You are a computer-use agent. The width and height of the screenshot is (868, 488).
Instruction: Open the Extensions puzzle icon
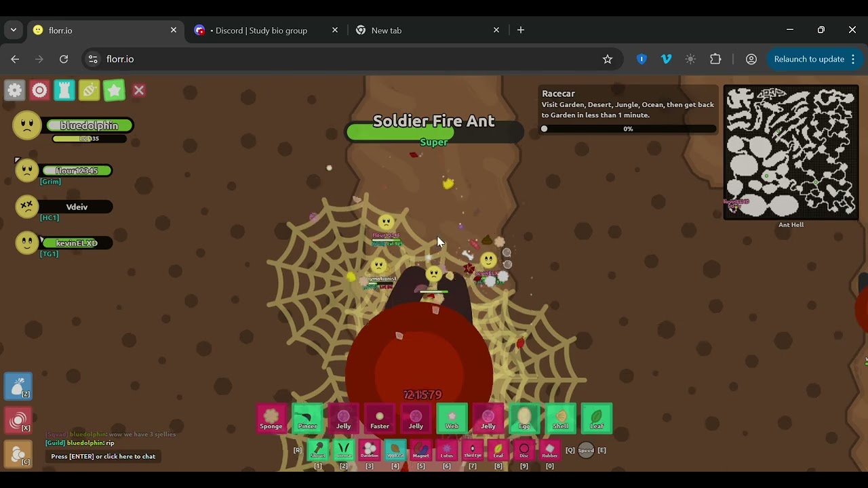[x=715, y=59]
